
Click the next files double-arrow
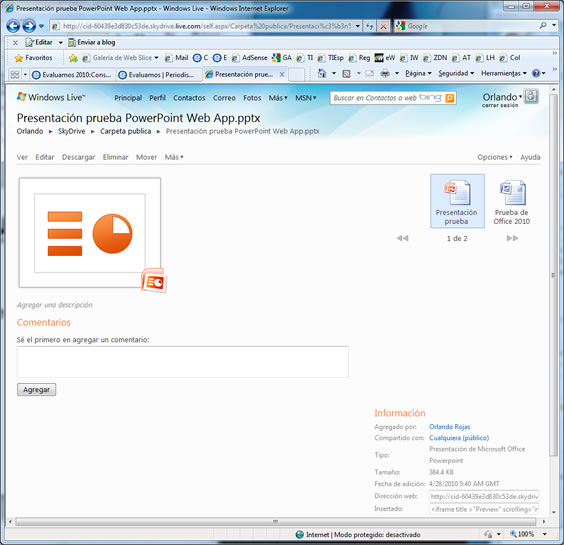click(x=513, y=238)
